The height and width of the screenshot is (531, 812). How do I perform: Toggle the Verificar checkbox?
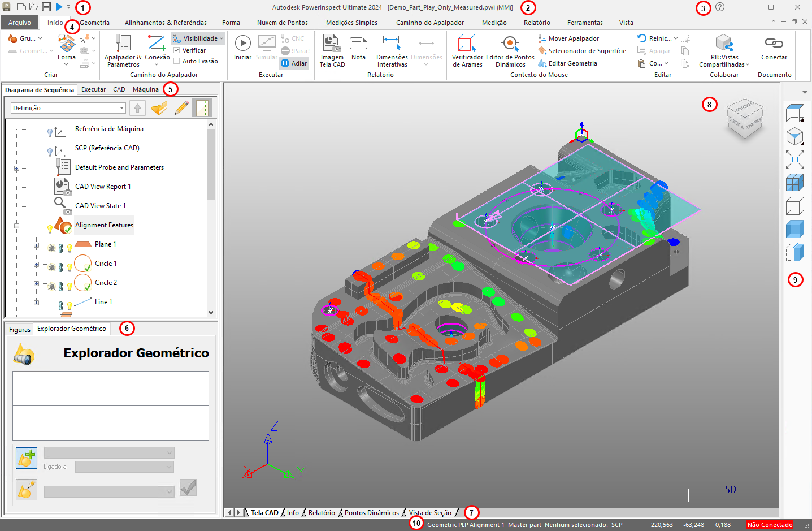tap(176, 50)
